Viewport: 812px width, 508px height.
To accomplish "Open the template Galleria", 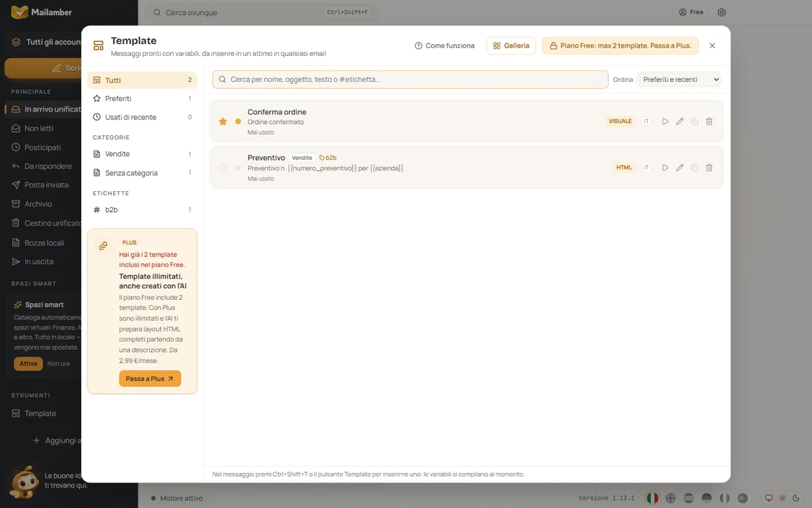I will pos(511,46).
